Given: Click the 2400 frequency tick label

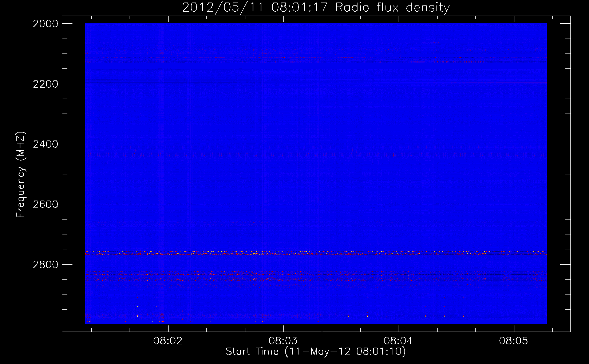Looking at the screenshot, I should pyautogui.click(x=46, y=144).
